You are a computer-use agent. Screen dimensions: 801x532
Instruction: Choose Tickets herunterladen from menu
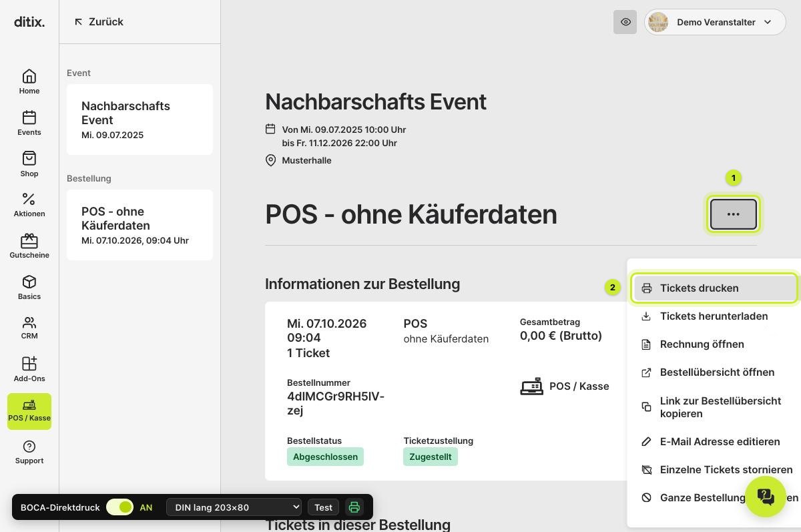pyautogui.click(x=716, y=316)
